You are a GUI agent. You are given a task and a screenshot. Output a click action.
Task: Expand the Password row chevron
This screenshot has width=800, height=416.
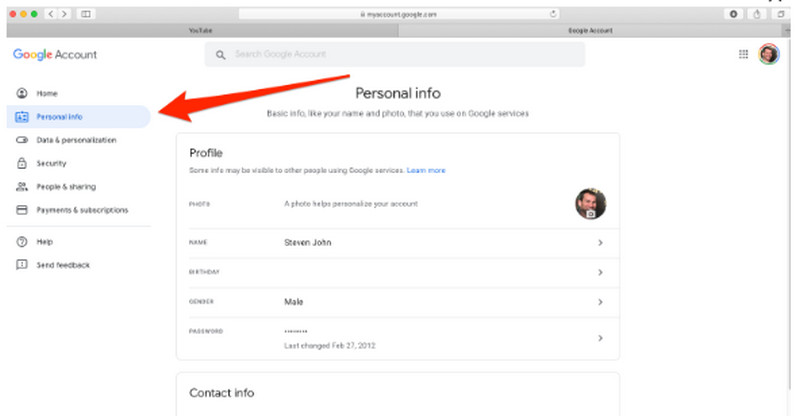coord(600,338)
